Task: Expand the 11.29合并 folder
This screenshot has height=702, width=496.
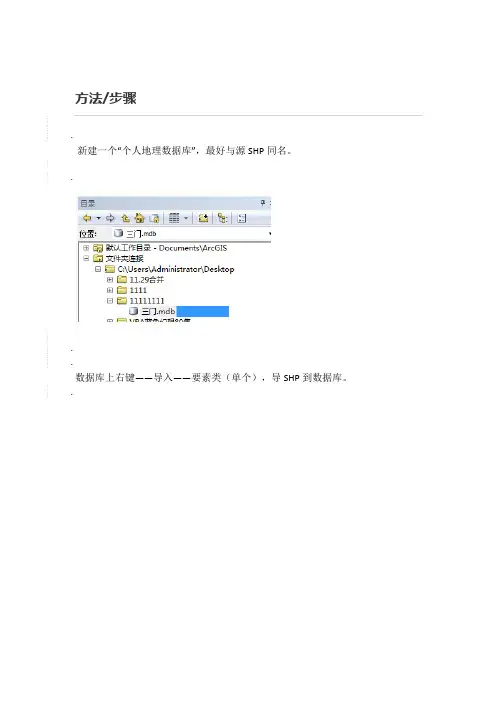Action: click(x=110, y=279)
